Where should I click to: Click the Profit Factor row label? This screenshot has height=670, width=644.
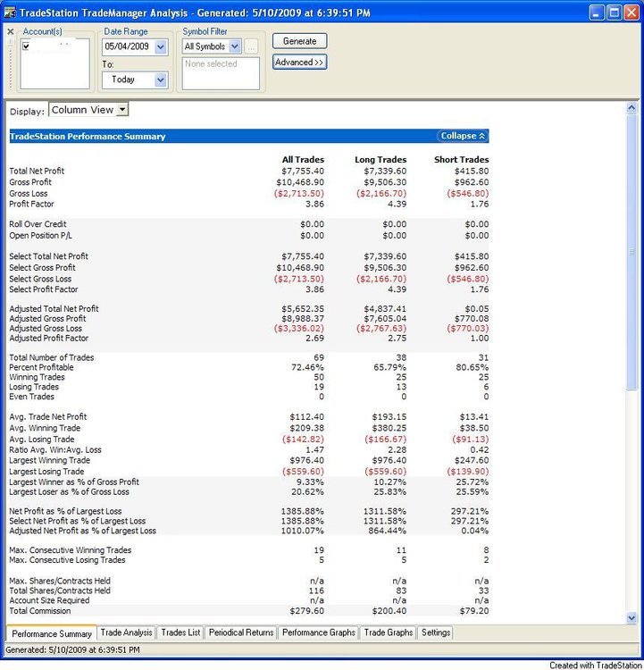[31, 204]
